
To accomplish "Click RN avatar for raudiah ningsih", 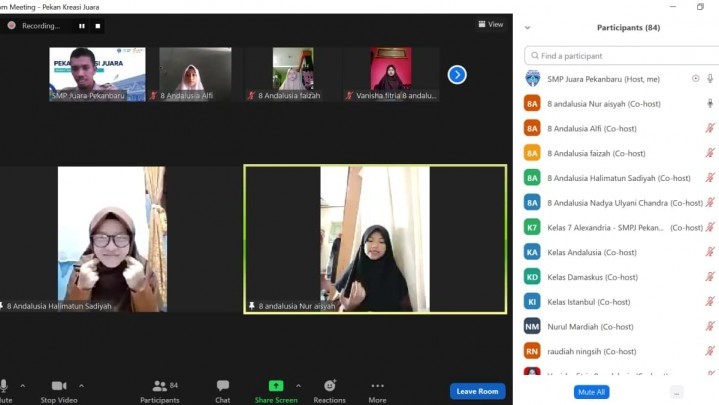I will tap(532, 351).
